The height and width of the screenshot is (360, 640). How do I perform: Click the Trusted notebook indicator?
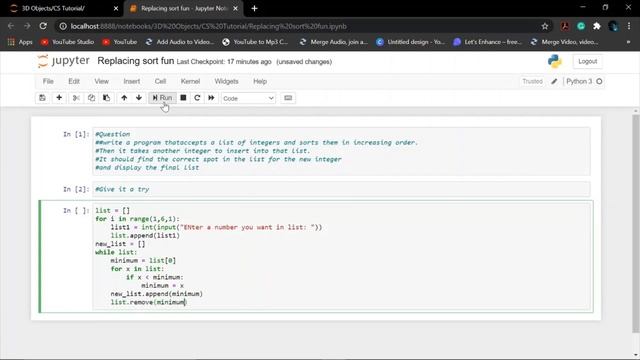click(532, 81)
